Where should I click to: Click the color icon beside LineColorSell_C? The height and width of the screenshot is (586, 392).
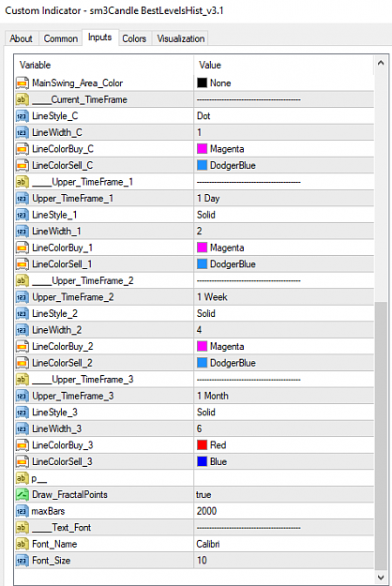click(23, 165)
